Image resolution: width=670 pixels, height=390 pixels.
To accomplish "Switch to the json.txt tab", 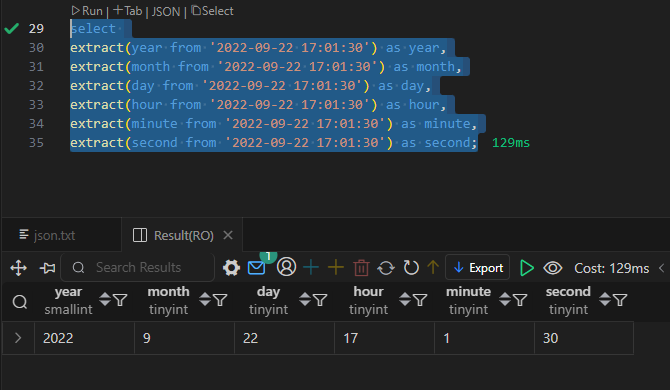I will [47, 235].
